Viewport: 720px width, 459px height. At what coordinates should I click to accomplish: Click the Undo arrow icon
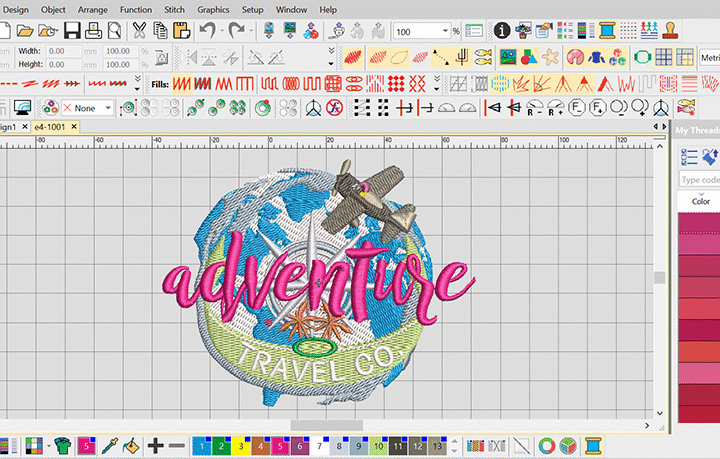pos(206,31)
